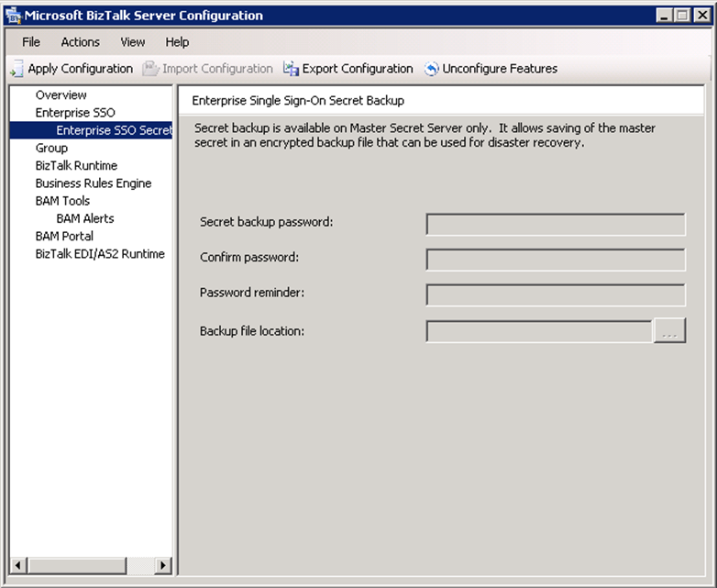The width and height of the screenshot is (717, 588).
Task: Select BAM Alerts under BAM Tools
Action: pyautogui.click(x=85, y=218)
